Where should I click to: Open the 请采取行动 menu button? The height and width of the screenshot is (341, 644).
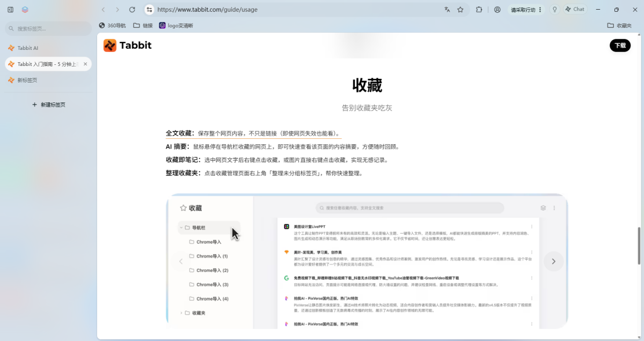coord(526,10)
